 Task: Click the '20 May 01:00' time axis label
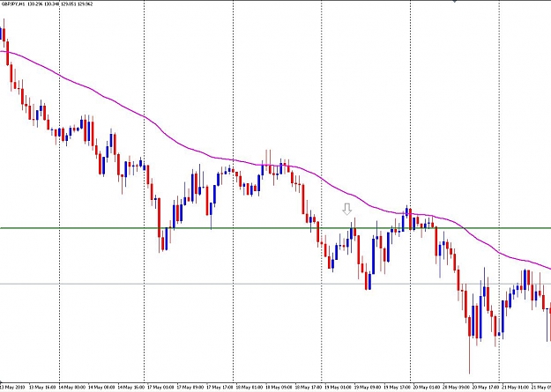point(426,388)
